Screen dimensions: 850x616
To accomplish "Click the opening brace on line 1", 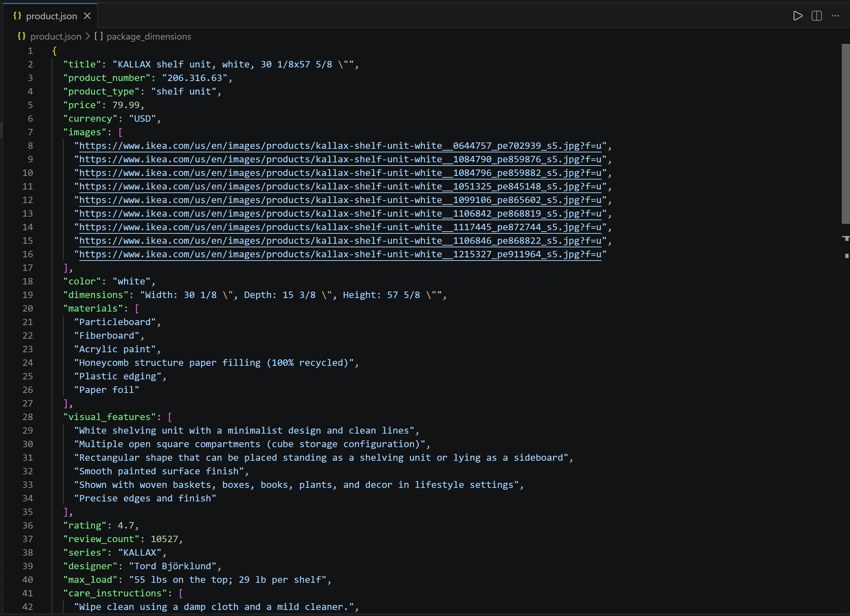I will [x=55, y=51].
